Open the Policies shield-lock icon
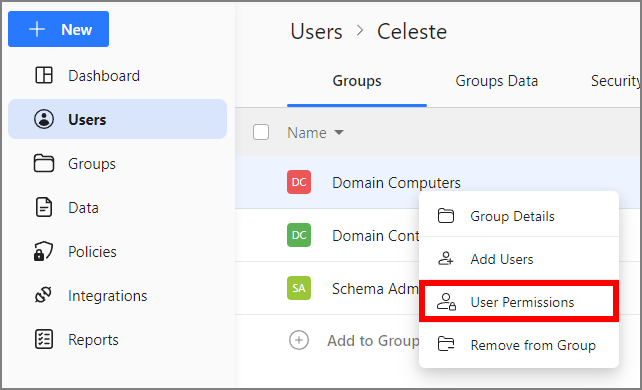Viewport: 642px width, 390px height. [43, 251]
